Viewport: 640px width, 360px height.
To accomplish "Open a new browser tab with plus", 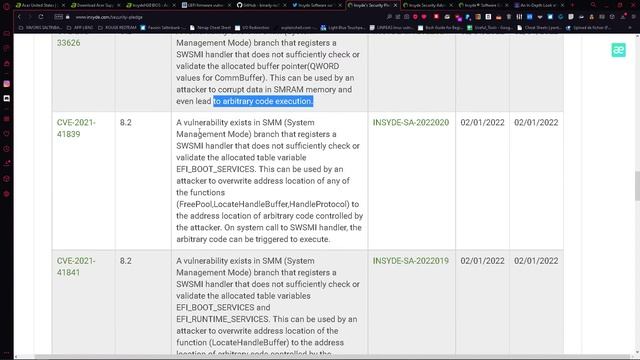I will pos(572,5).
